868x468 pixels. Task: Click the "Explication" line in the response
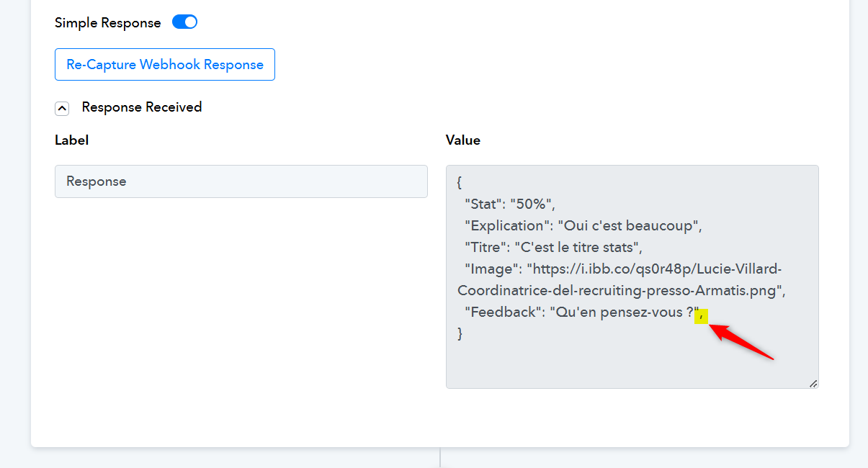click(583, 225)
